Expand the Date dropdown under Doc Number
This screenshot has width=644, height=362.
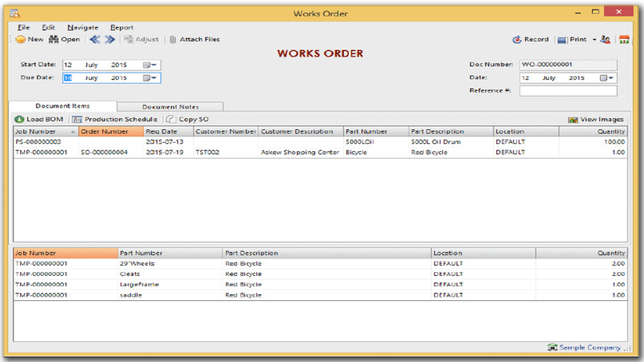[606, 78]
